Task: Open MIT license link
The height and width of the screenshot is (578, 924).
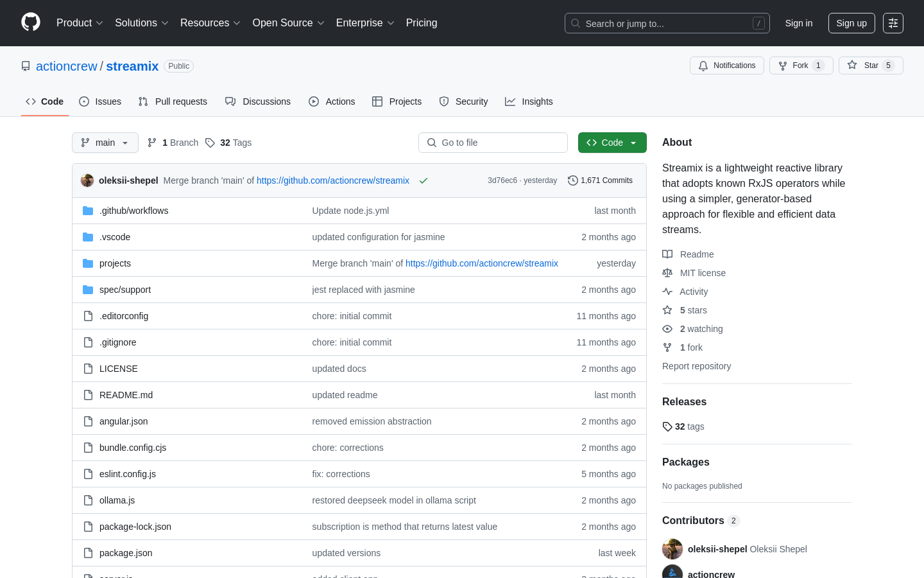Action: 694,273
